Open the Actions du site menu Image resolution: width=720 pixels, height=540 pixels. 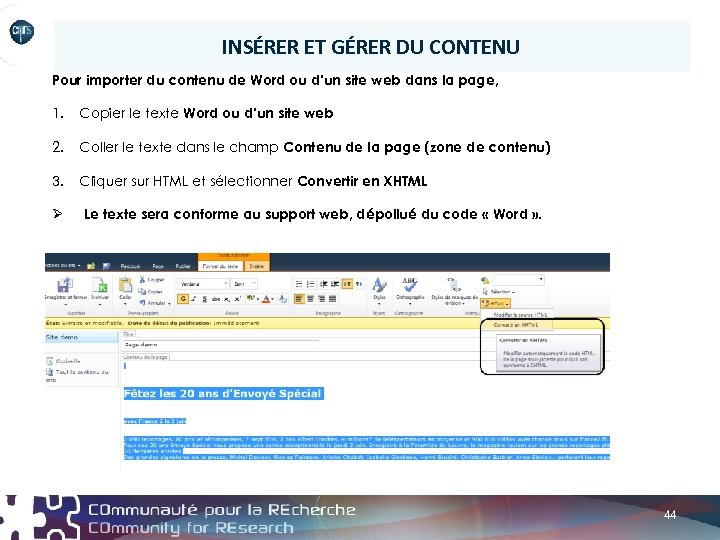pos(63,265)
